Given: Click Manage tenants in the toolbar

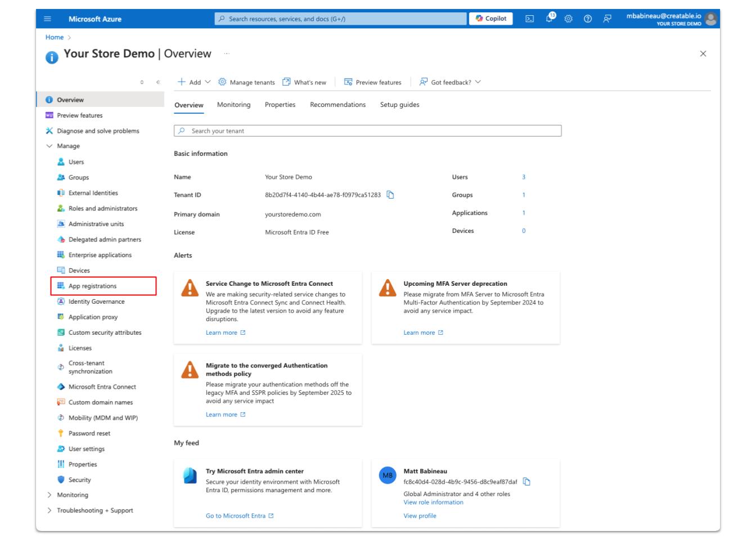Looking at the screenshot, I should coord(246,82).
